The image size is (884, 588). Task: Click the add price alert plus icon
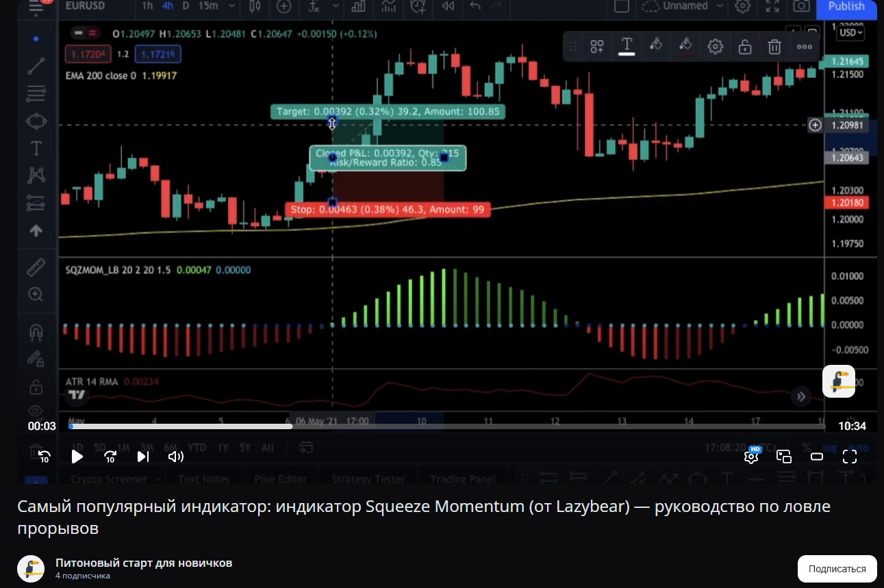[x=816, y=125]
